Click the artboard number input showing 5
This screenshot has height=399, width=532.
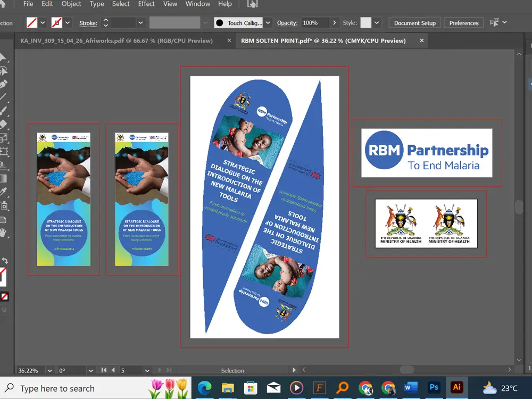[128, 370]
